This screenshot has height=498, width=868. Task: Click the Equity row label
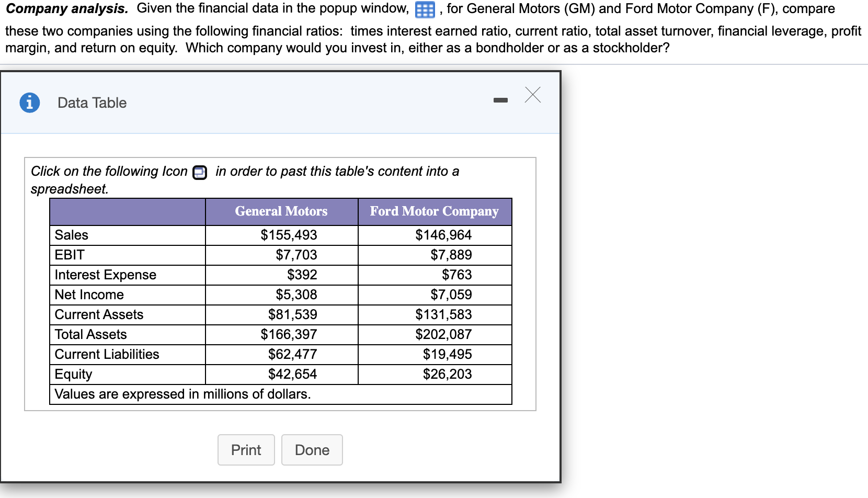(x=74, y=374)
